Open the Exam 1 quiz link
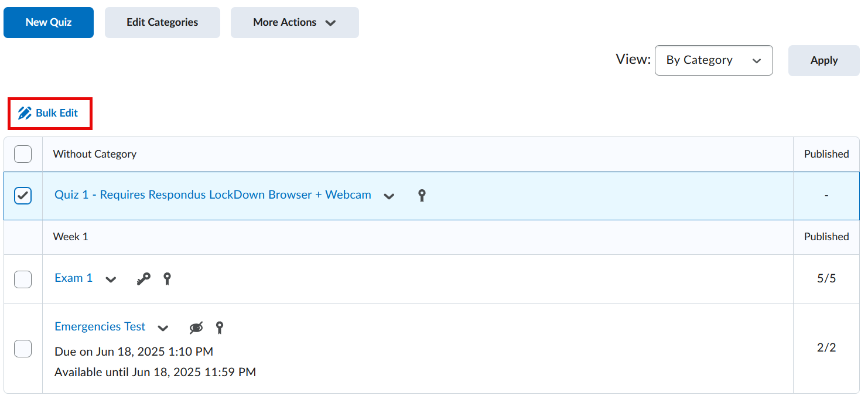This screenshot has width=868, height=399. 74,278
